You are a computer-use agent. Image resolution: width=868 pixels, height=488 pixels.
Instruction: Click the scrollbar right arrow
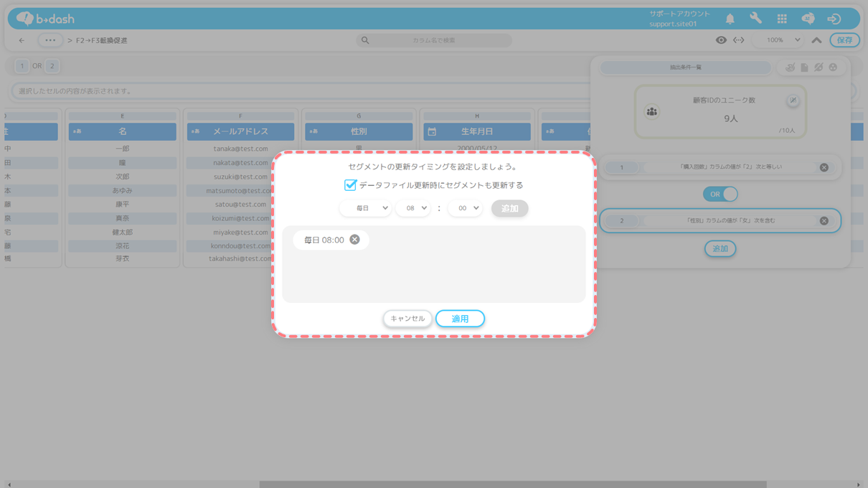click(858, 484)
